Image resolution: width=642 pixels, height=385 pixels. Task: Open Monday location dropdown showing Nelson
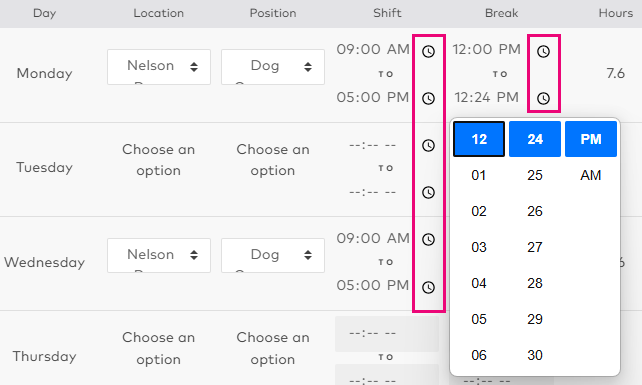click(159, 67)
